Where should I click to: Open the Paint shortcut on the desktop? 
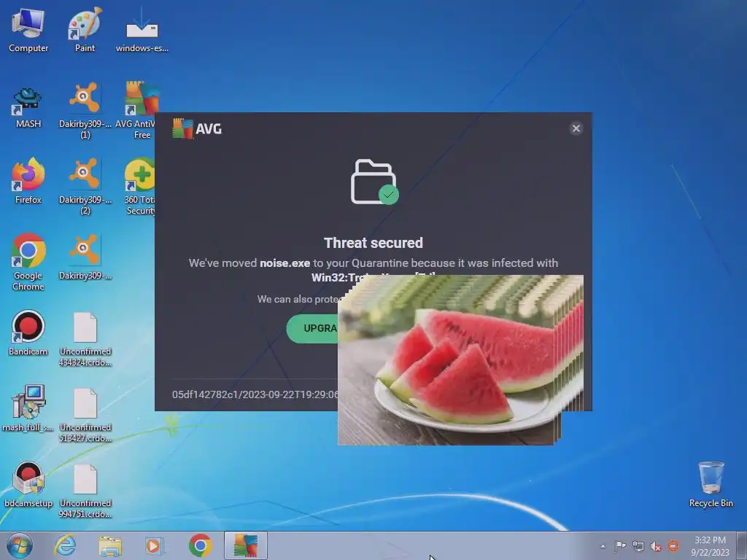coord(85,29)
